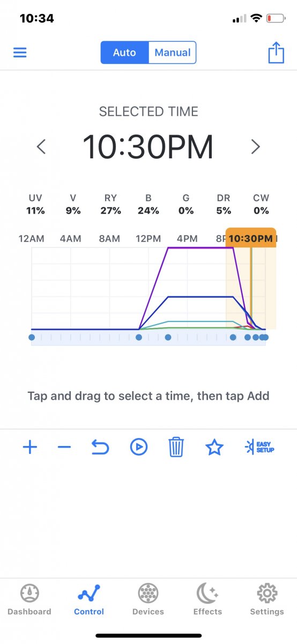Switch to Manual mode

coord(172,53)
